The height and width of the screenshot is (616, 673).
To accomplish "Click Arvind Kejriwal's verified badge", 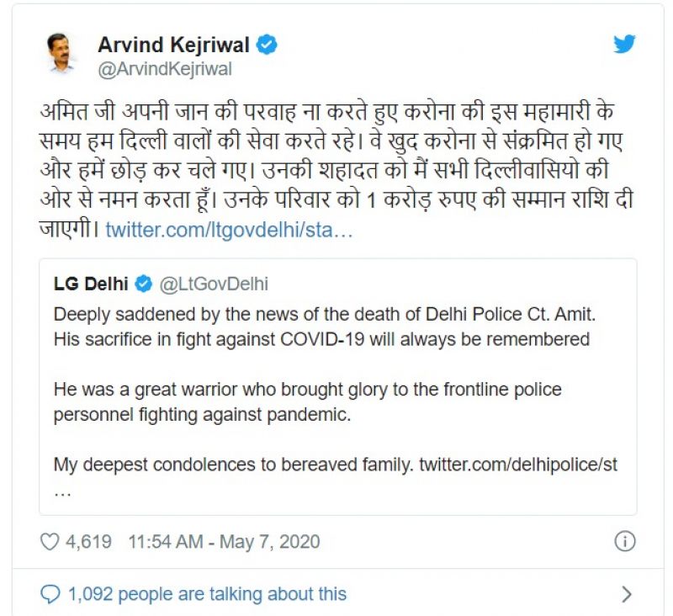I will coord(267,45).
